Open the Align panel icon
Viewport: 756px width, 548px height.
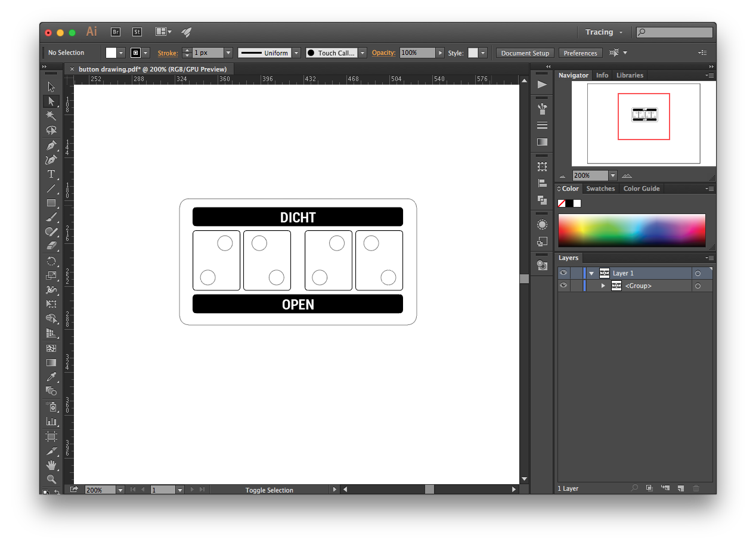click(x=542, y=183)
